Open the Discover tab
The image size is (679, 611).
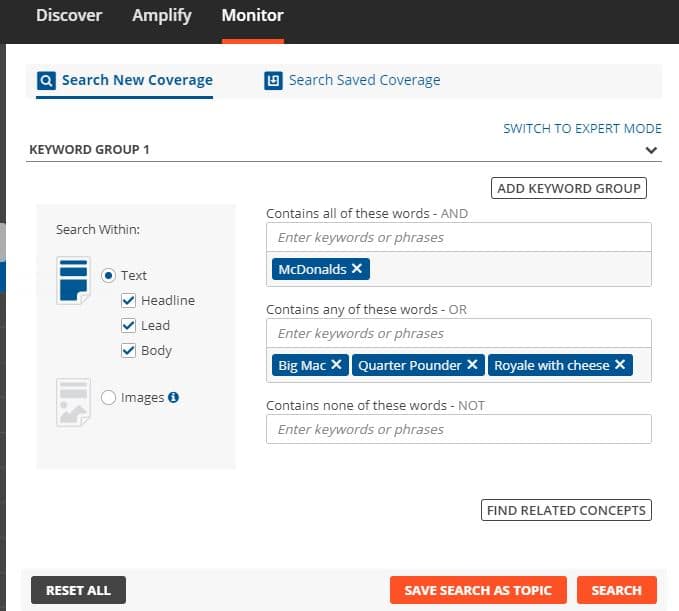pos(69,16)
